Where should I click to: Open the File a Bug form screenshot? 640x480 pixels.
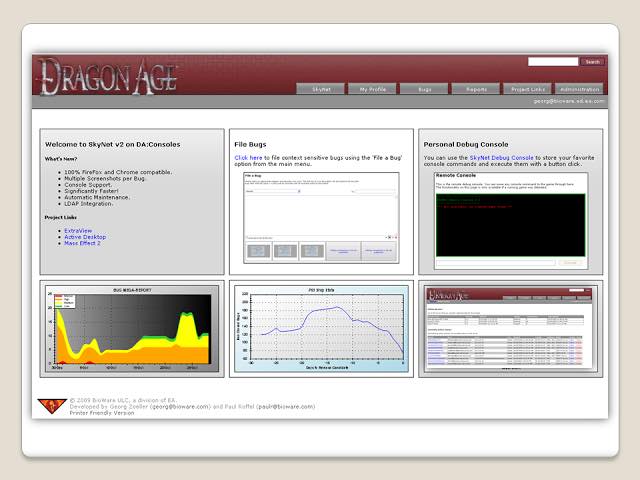point(321,218)
